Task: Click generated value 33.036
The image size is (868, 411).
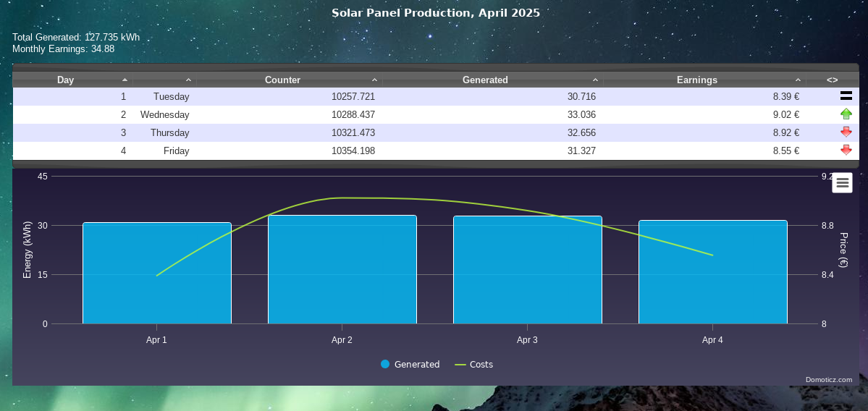Action: 581,114
